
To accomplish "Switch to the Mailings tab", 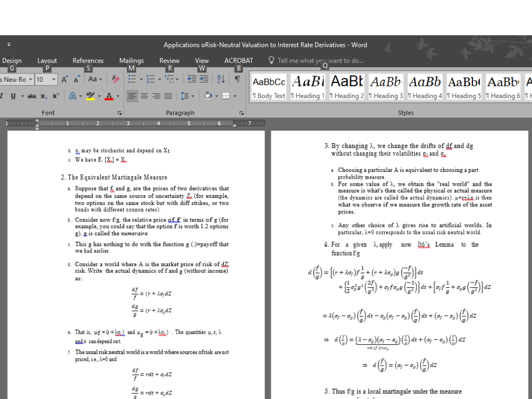I will pos(131,61).
